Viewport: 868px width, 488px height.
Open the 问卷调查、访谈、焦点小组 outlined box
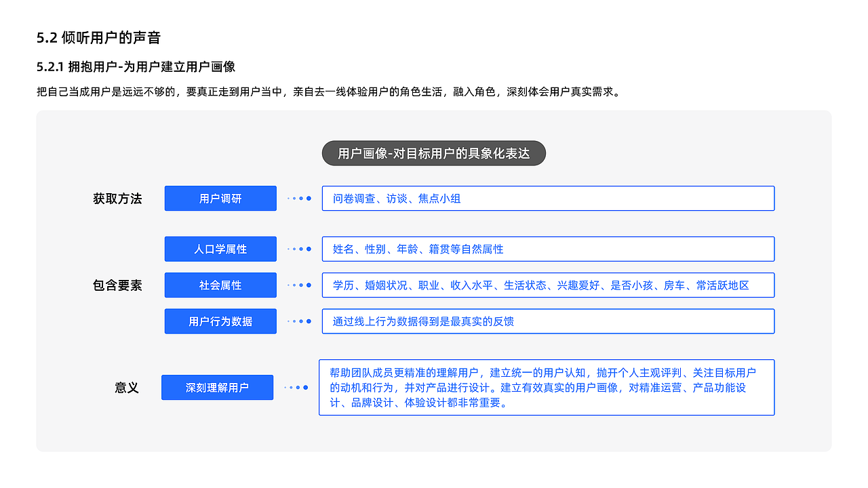547,198
